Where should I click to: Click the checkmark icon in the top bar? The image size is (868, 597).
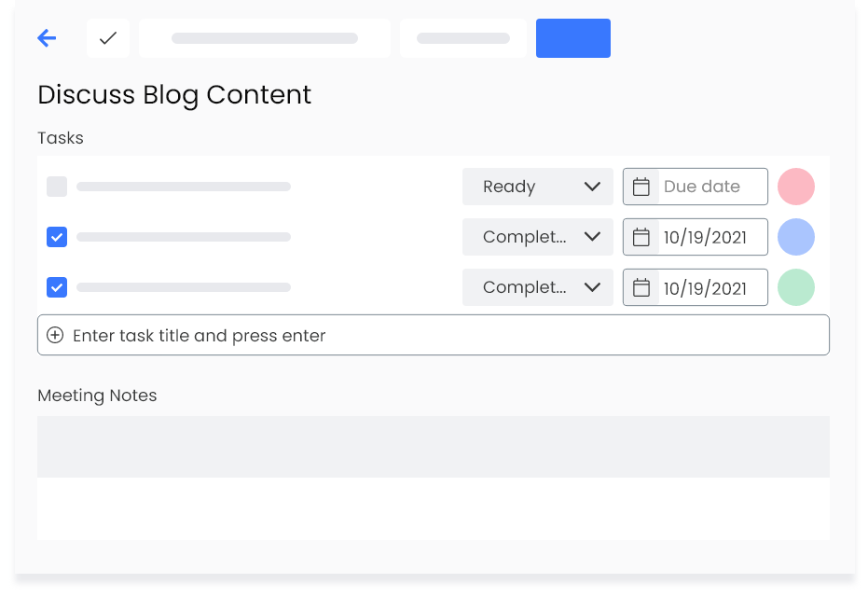(x=108, y=38)
